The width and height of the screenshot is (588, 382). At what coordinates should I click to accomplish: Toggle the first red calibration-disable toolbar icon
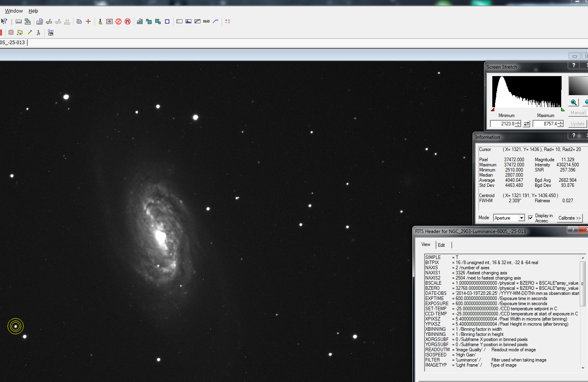(119, 21)
